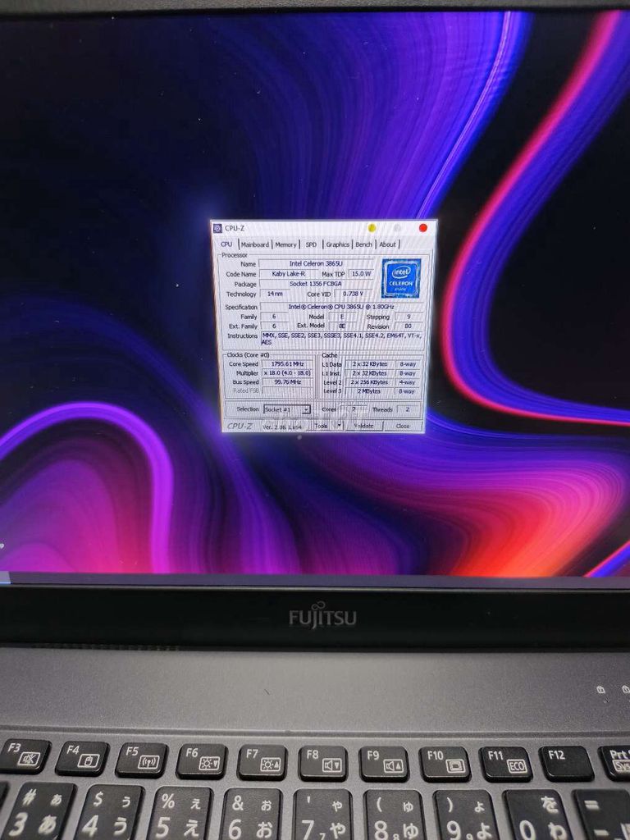Click the yellow minimize button in CPU-Z
The width and height of the screenshot is (630, 840).
(372, 228)
